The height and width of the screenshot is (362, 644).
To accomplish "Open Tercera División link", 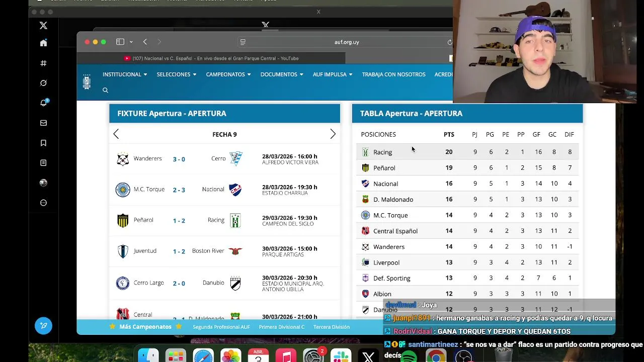I will 331,327.
